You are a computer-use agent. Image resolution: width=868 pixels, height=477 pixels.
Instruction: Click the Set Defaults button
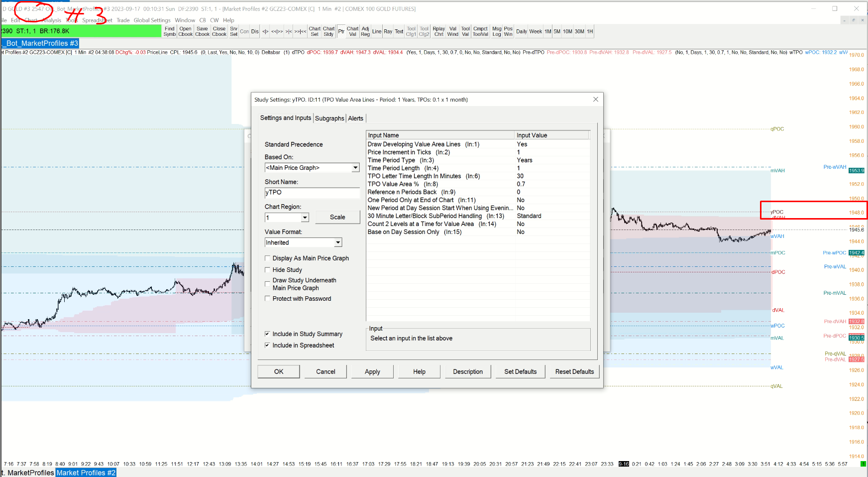521,371
